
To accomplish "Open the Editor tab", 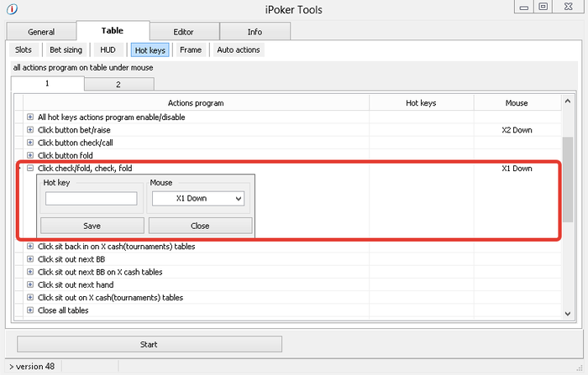I will coord(184,32).
